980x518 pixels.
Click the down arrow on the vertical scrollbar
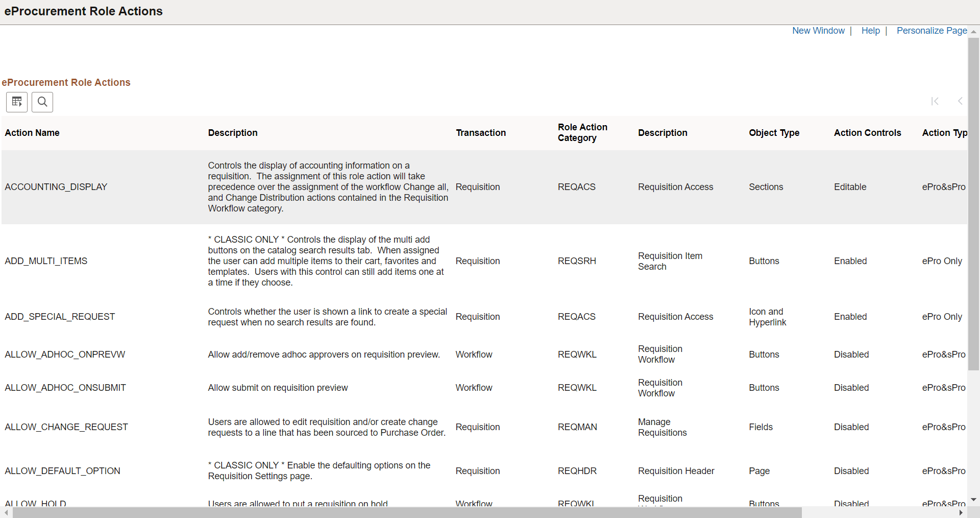(x=974, y=500)
